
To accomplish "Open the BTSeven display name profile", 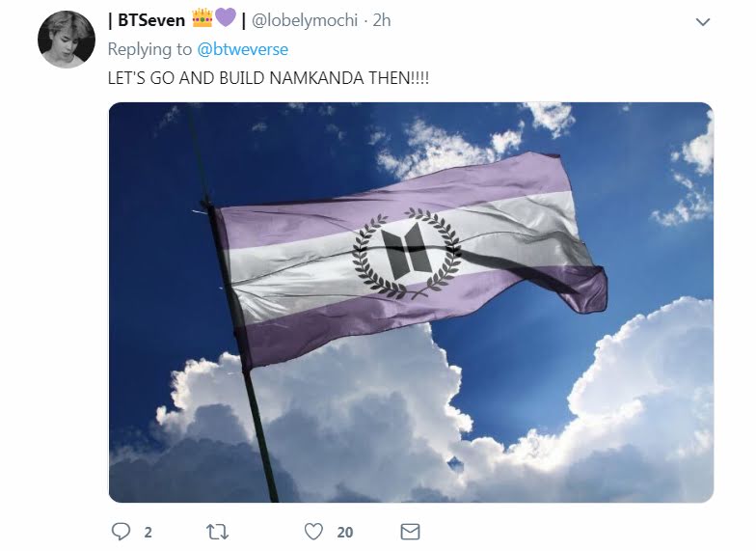I will (x=151, y=20).
